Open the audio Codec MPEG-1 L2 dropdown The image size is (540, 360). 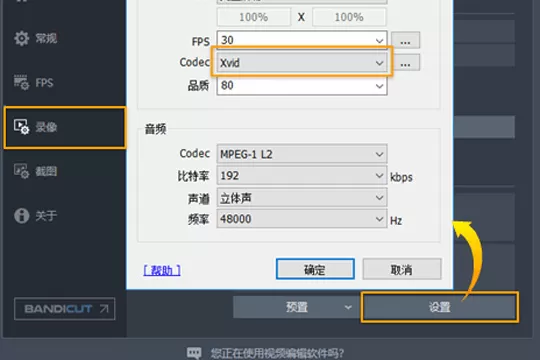click(x=302, y=154)
